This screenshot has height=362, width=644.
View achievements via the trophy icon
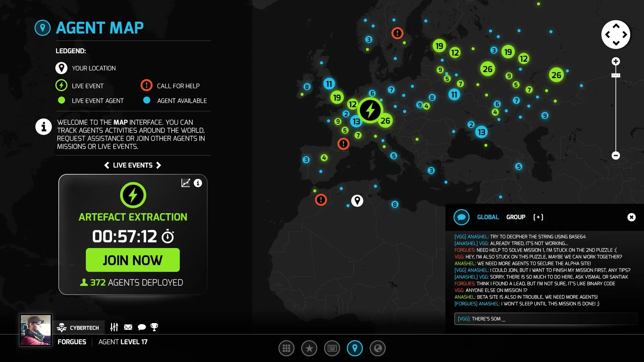tap(155, 327)
